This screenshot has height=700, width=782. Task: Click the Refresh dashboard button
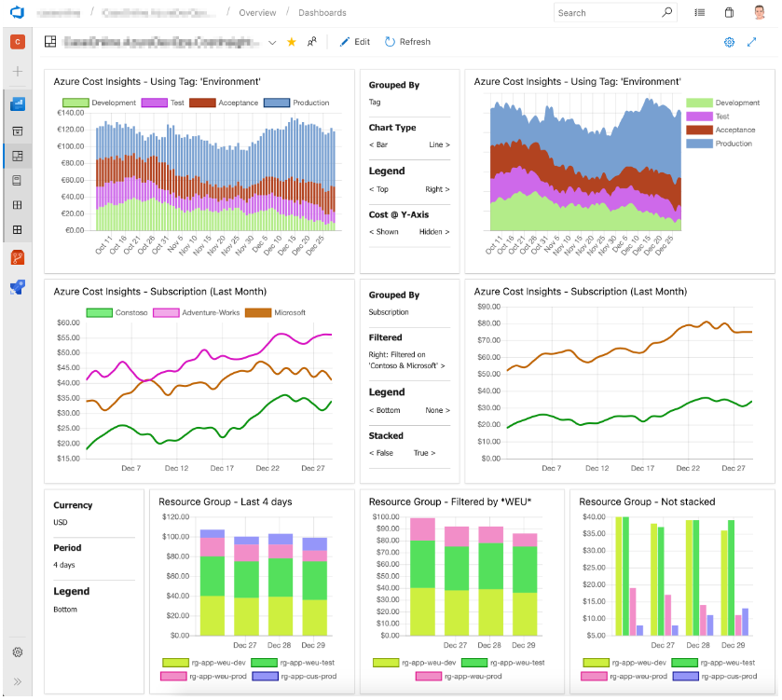[408, 42]
